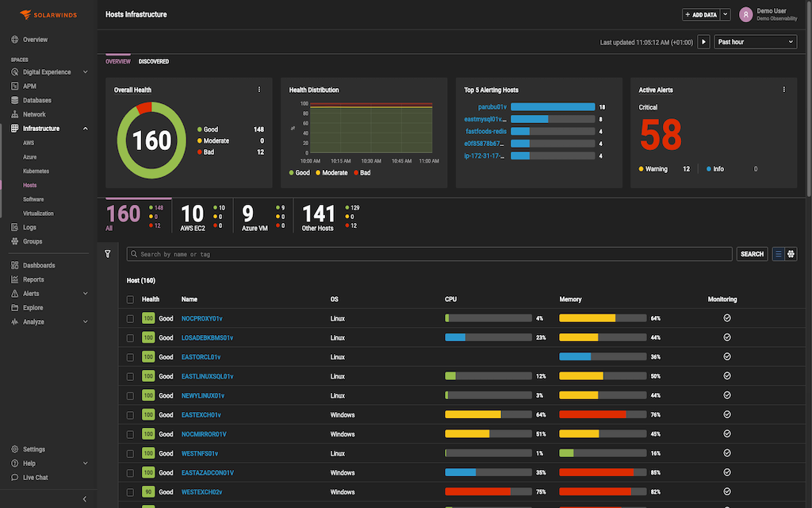Switch to list view icon

coord(778,254)
